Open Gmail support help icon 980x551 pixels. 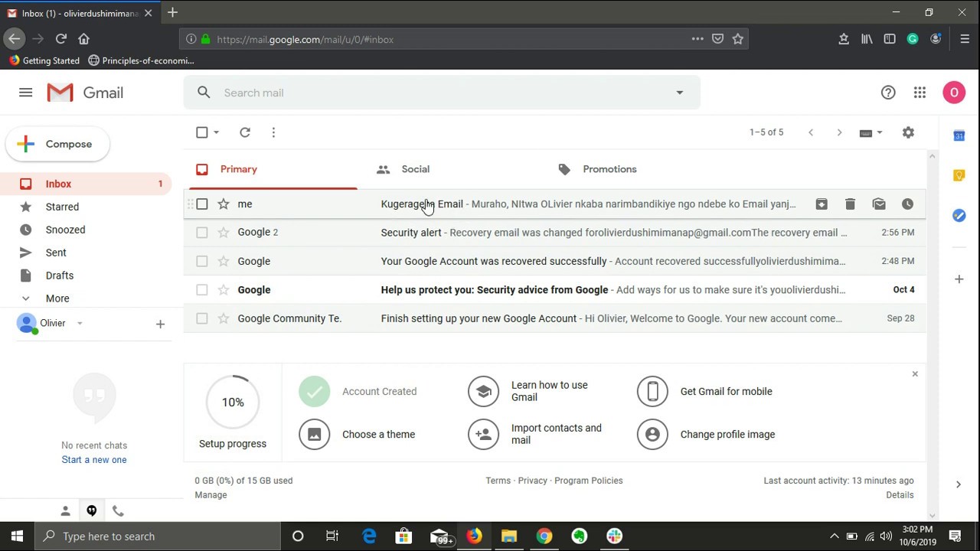click(x=888, y=93)
